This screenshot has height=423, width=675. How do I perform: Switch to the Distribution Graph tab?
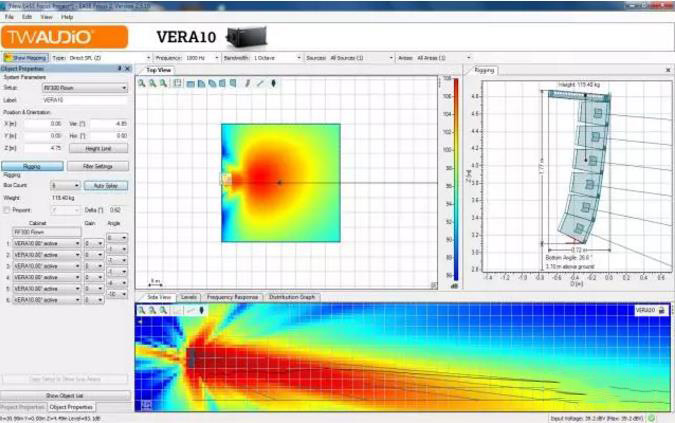click(x=292, y=297)
